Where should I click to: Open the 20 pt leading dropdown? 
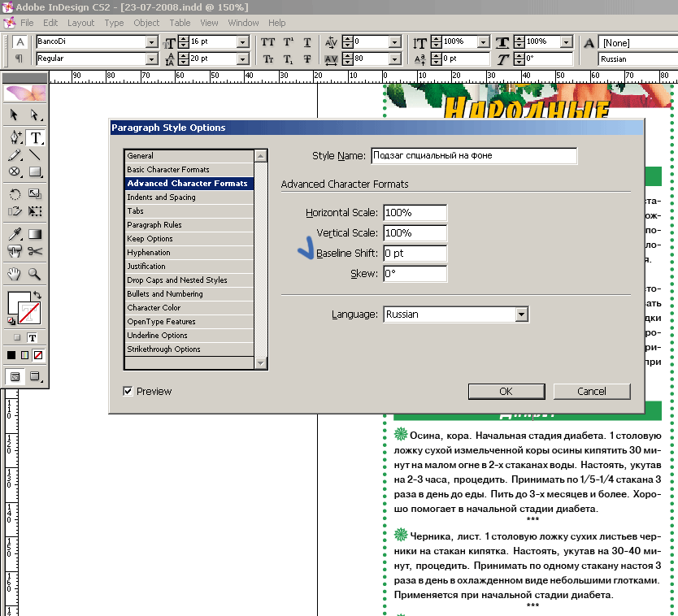point(243,59)
